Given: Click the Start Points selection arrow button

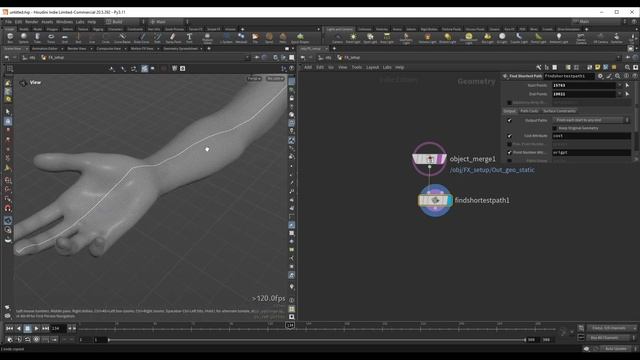Looking at the screenshot, I should (x=627, y=85).
